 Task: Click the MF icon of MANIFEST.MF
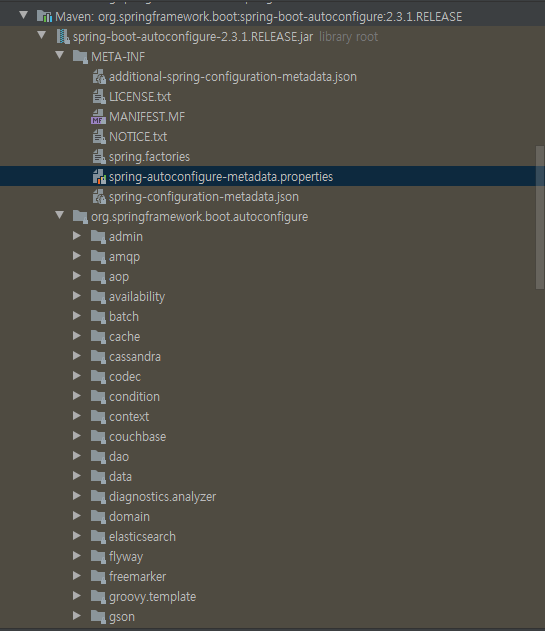[98, 117]
